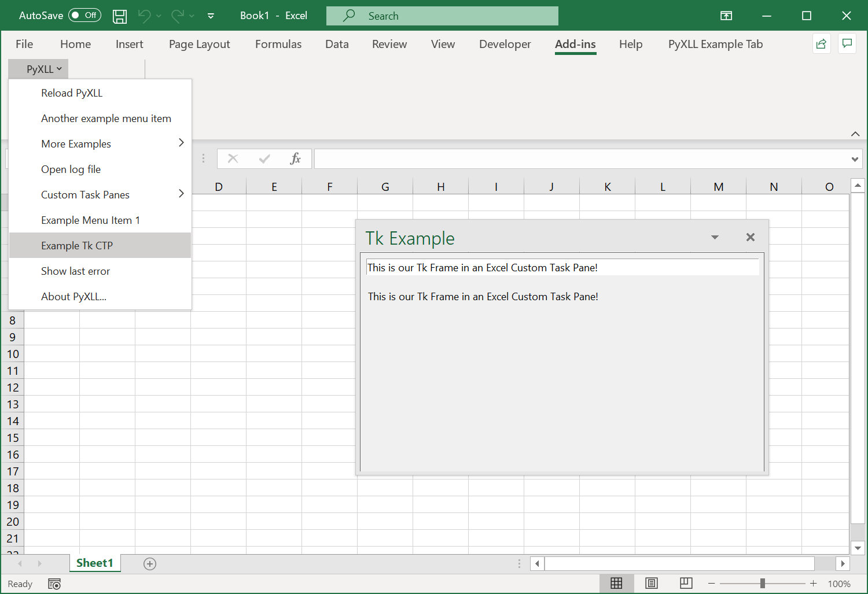Viewport: 868px width, 594px height.
Task: Switch to the Formulas tab
Action: [x=278, y=44]
